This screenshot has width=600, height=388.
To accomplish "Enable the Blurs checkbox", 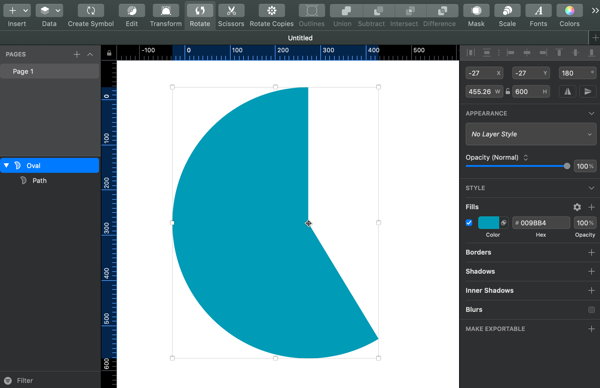I will (x=591, y=310).
